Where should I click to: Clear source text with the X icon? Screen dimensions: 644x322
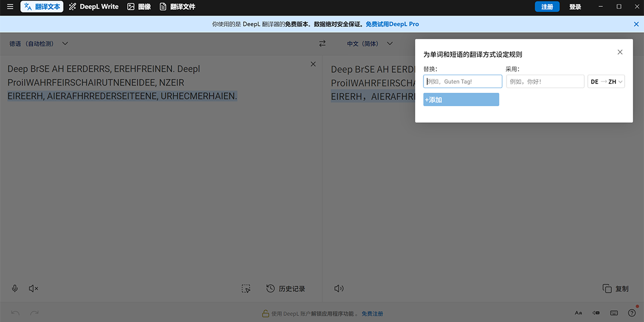click(x=313, y=64)
